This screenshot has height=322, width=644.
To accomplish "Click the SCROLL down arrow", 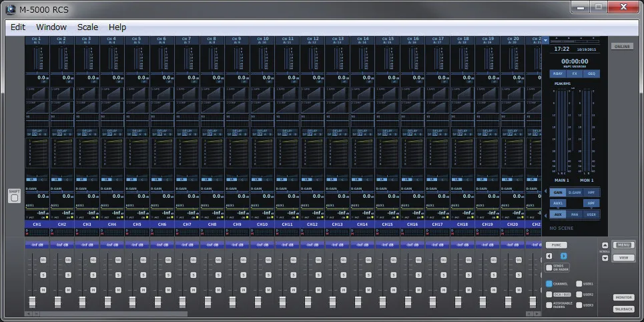I will (x=605, y=259).
